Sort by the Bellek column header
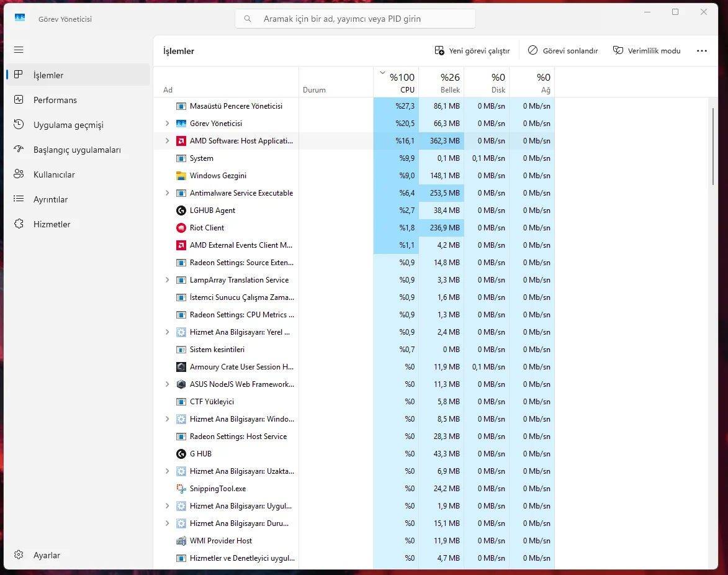The width and height of the screenshot is (728, 575). pyautogui.click(x=441, y=82)
